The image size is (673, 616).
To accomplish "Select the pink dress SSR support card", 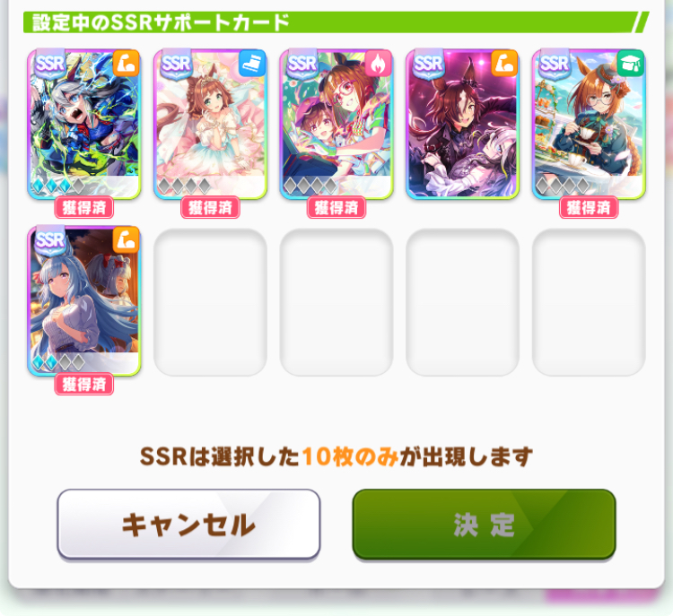I will pos(210,125).
